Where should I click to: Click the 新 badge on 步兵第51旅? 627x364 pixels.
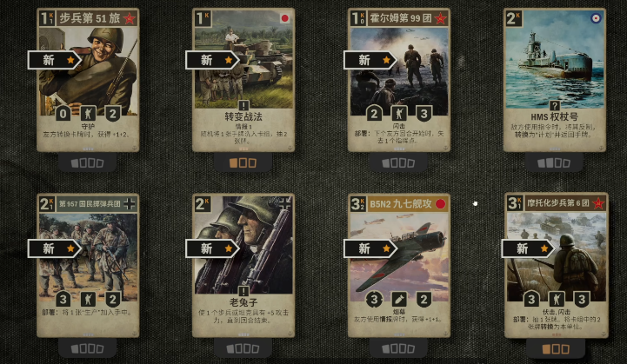coord(55,60)
